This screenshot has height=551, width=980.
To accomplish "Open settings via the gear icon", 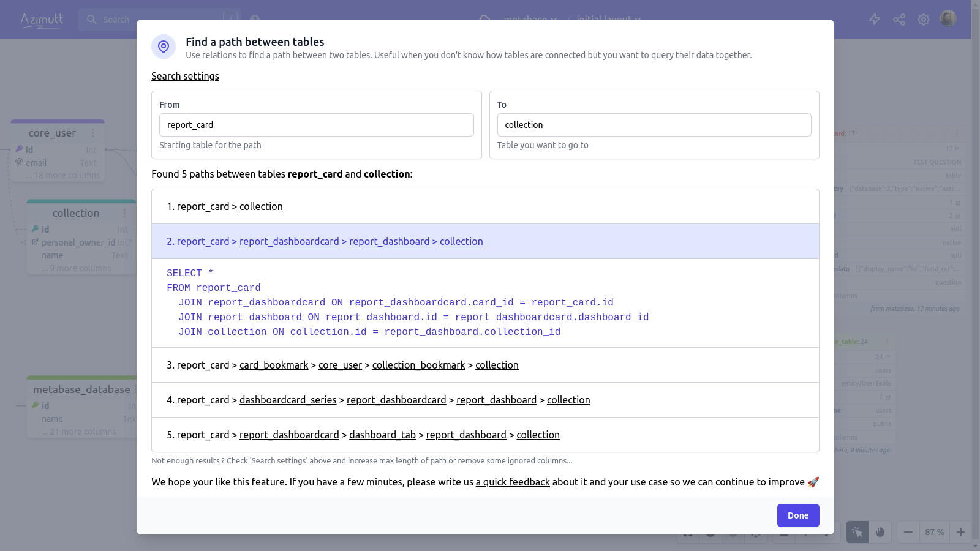I will point(924,20).
